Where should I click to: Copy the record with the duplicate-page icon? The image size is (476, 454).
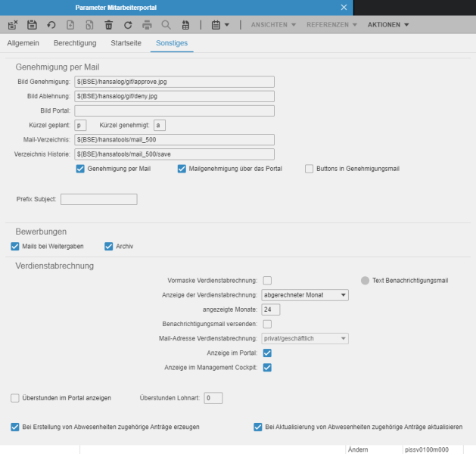(89, 25)
